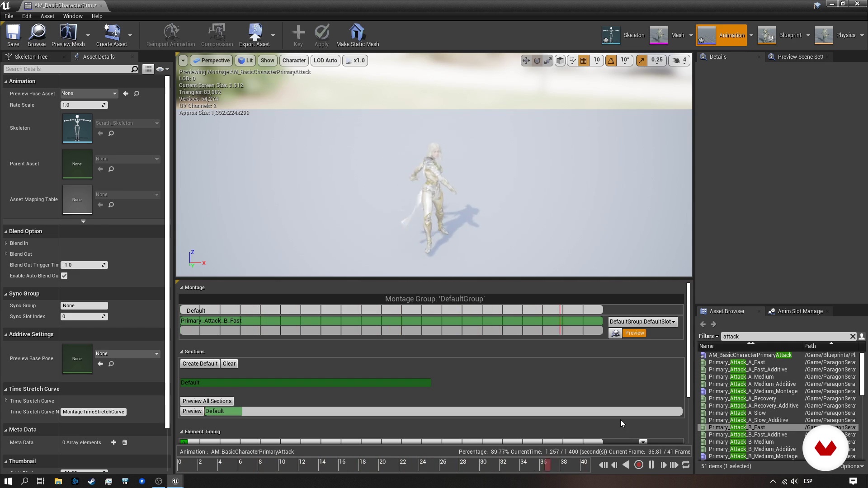This screenshot has width=868, height=488.
Task: Toggle surface snapping icon in viewport
Action: 572,61
